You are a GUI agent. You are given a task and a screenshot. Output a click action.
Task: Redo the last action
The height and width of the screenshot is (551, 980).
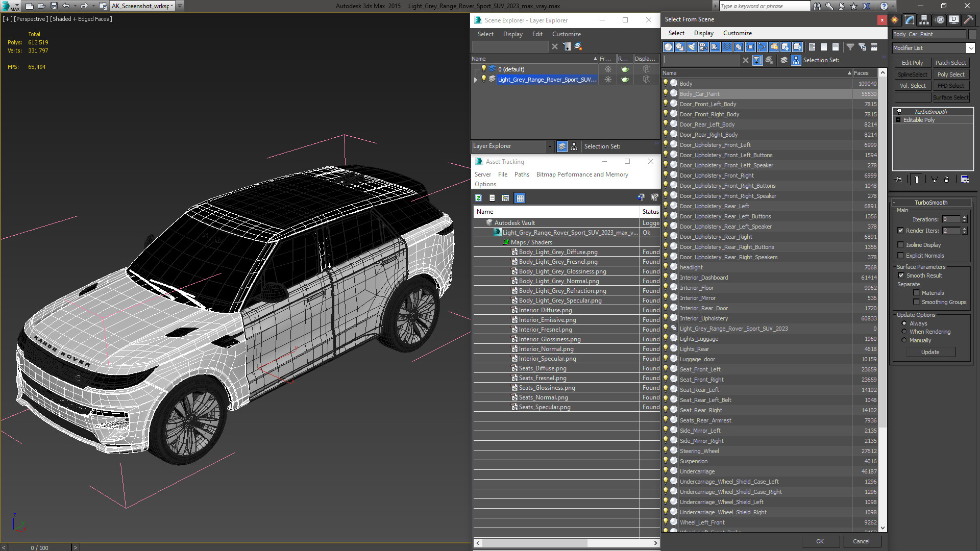click(84, 6)
